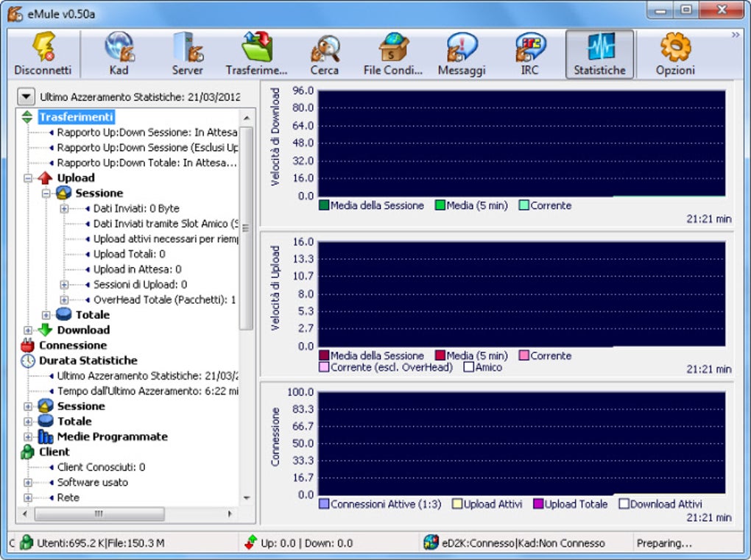
Task: Click the Upload Totale magenta swatch
Action: pos(538,504)
